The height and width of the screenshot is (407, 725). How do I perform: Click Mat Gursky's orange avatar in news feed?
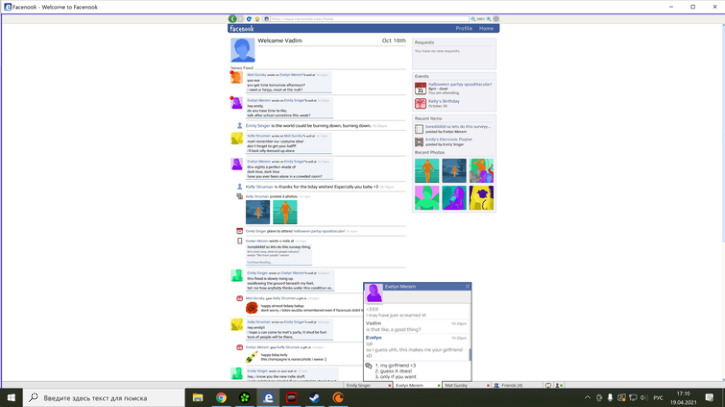pos(236,77)
